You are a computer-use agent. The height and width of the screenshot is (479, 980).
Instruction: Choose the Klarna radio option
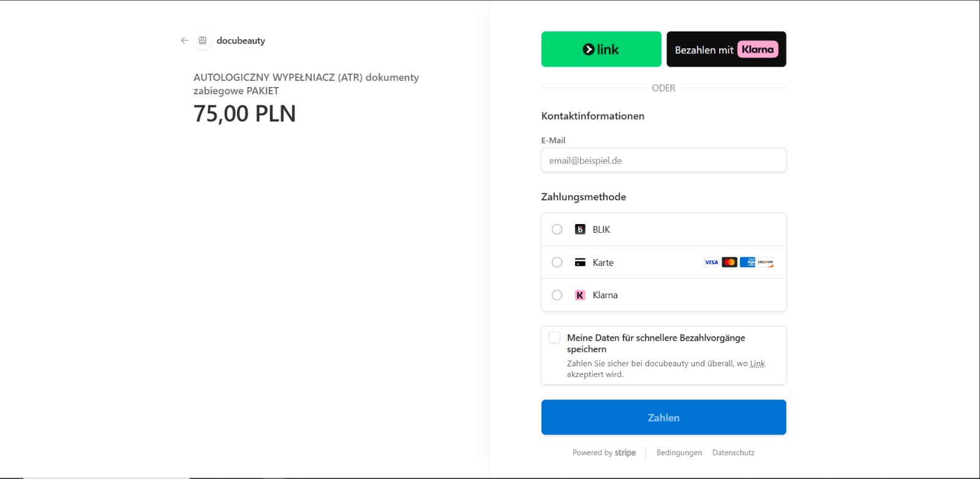557,295
